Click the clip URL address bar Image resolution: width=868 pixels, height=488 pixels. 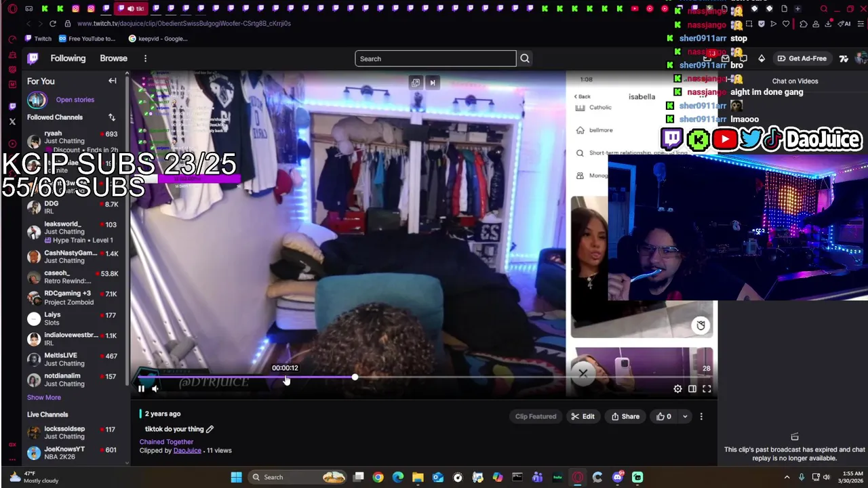[184, 23]
